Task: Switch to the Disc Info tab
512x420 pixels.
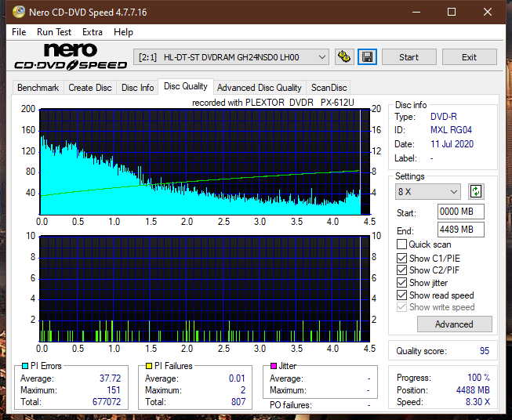Action: [137, 88]
